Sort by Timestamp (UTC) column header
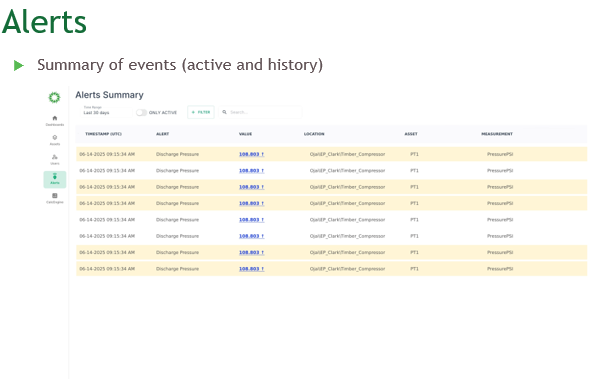Viewport: 613px width, 379px height. pos(103,134)
